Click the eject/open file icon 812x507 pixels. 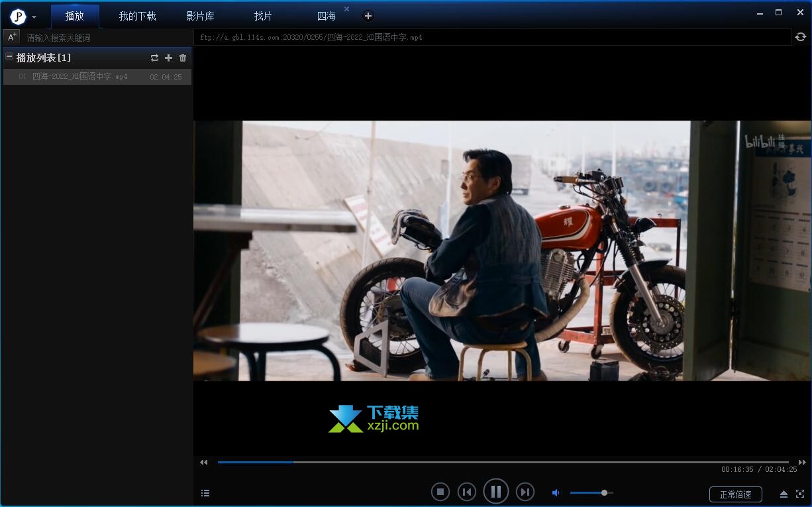784,494
